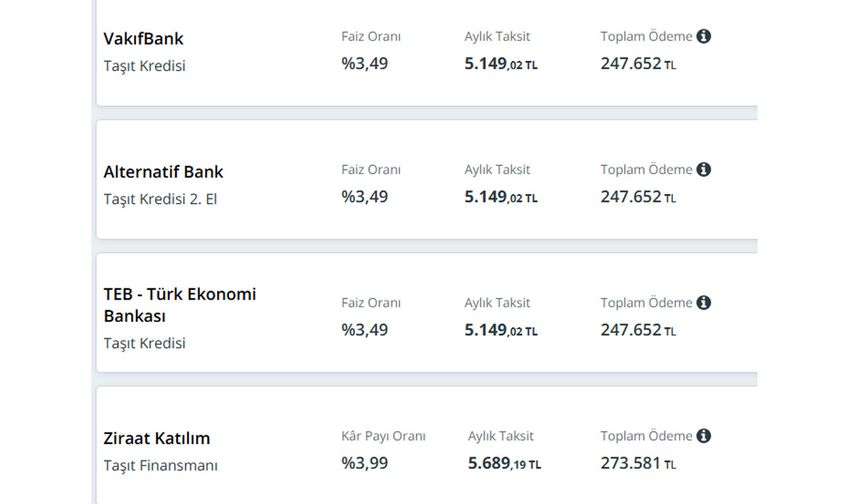Click the 273.581 TL total payment

point(638,464)
